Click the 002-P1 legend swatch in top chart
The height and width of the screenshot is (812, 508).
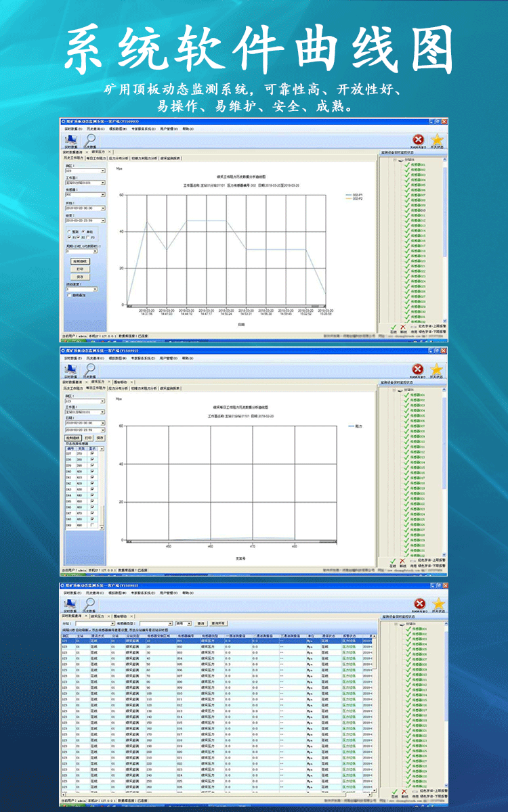tap(347, 195)
